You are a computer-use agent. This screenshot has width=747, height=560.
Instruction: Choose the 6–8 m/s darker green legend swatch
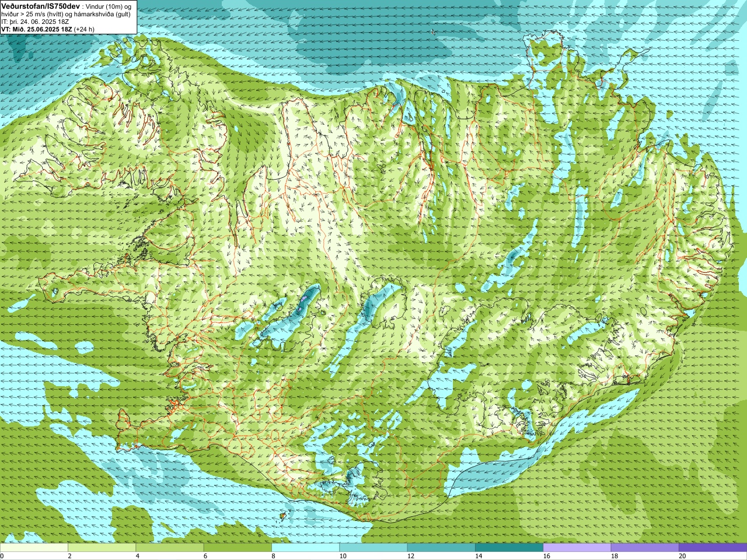click(238, 548)
